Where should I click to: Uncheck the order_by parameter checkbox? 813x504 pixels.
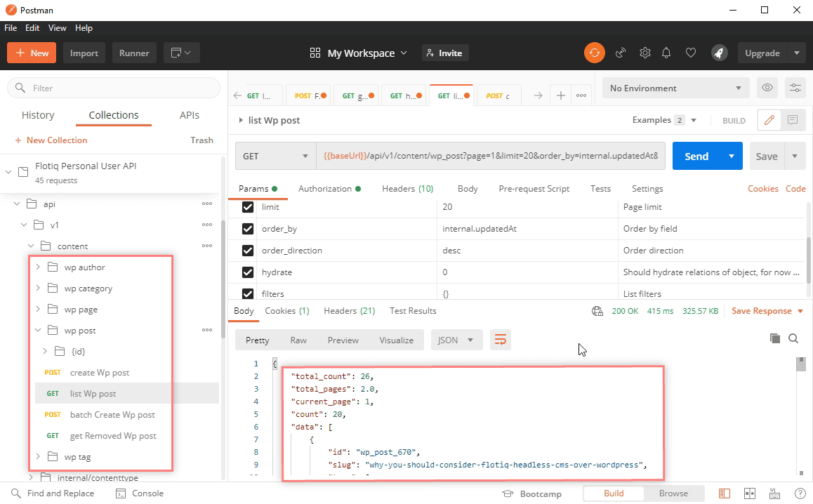coord(248,229)
